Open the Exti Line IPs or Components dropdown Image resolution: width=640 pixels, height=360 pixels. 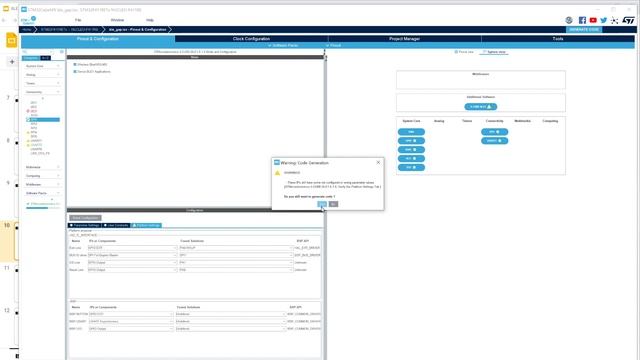point(133,248)
